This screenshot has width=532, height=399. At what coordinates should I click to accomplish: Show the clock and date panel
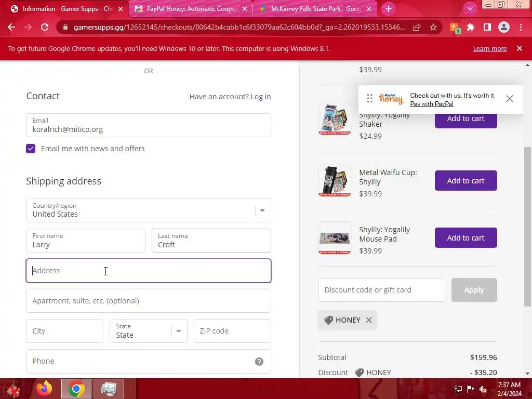tap(509, 389)
